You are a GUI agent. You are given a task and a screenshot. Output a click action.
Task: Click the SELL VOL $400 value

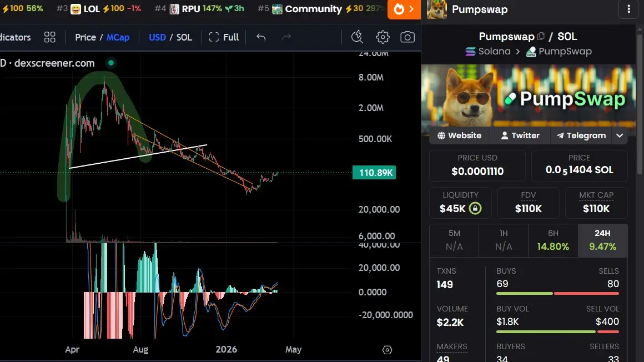[x=607, y=321]
